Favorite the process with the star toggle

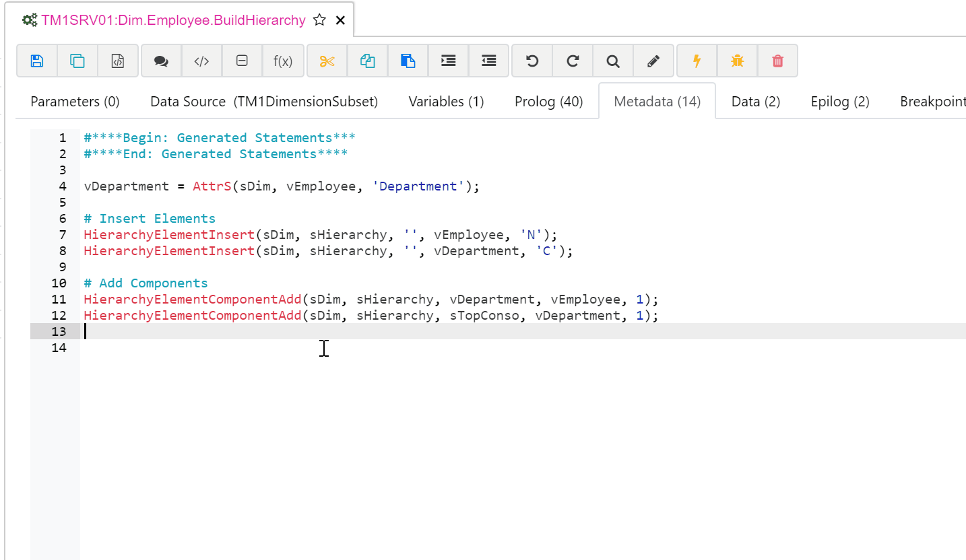319,20
